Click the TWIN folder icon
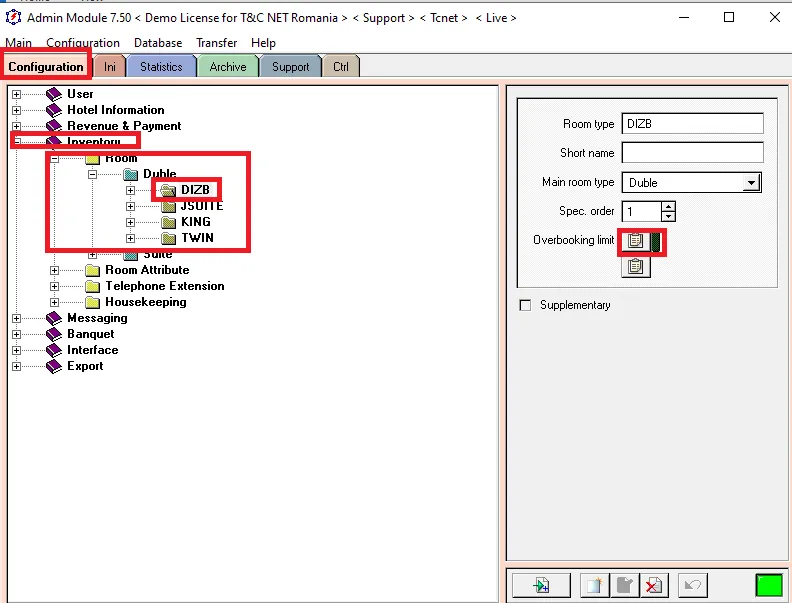The width and height of the screenshot is (792, 603). tap(169, 238)
